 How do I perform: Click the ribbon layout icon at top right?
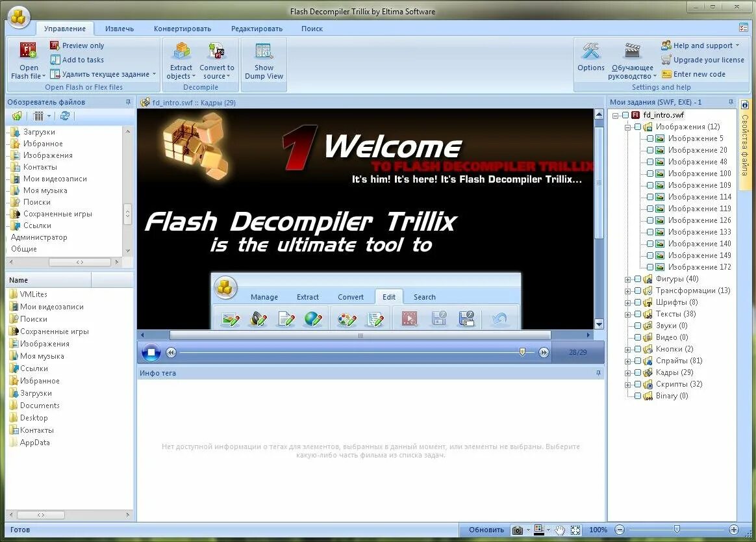click(743, 27)
